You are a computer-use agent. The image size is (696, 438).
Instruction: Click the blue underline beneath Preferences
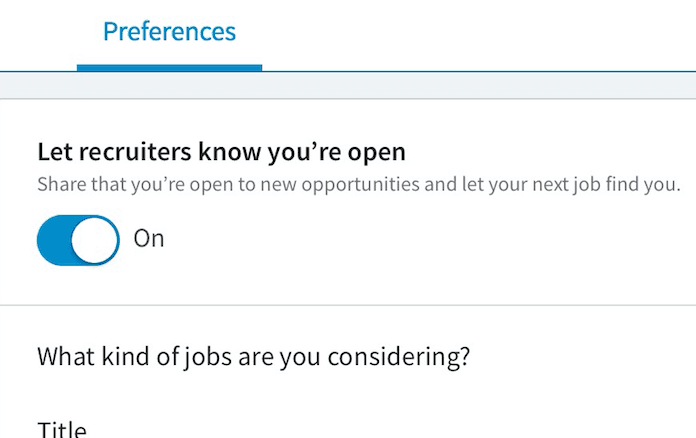[169, 68]
